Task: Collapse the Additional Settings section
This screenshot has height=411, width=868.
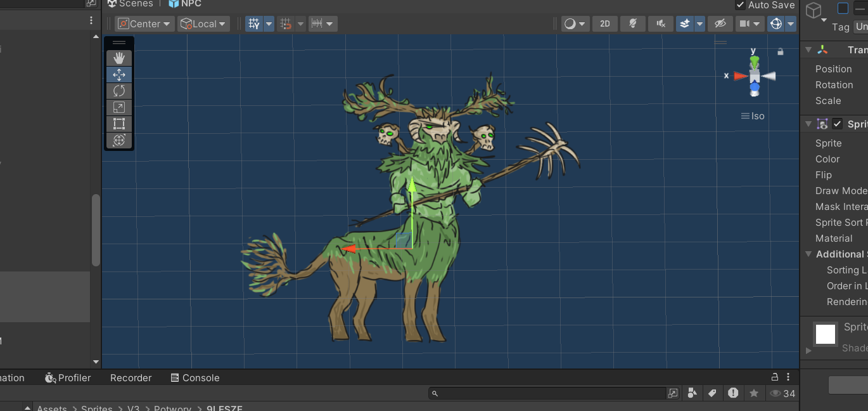Action: 808,254
